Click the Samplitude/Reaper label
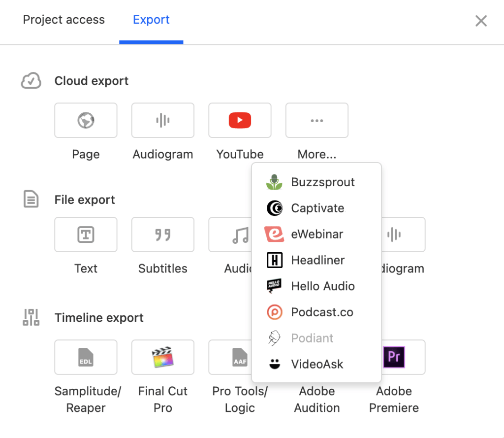 coord(88,400)
